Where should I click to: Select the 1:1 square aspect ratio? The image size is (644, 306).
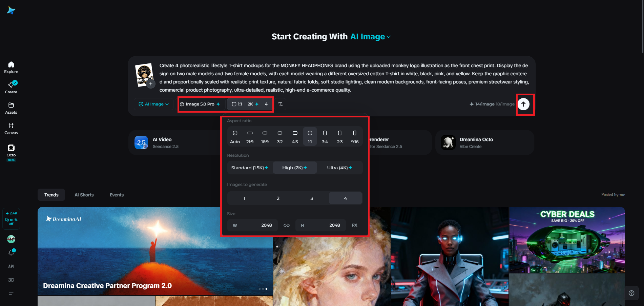click(x=310, y=136)
